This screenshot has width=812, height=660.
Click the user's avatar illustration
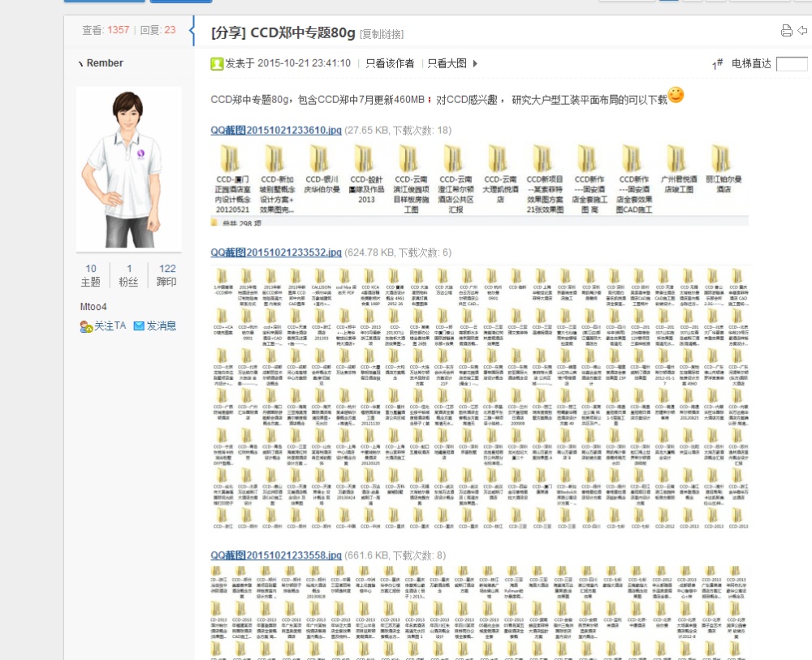point(128,168)
